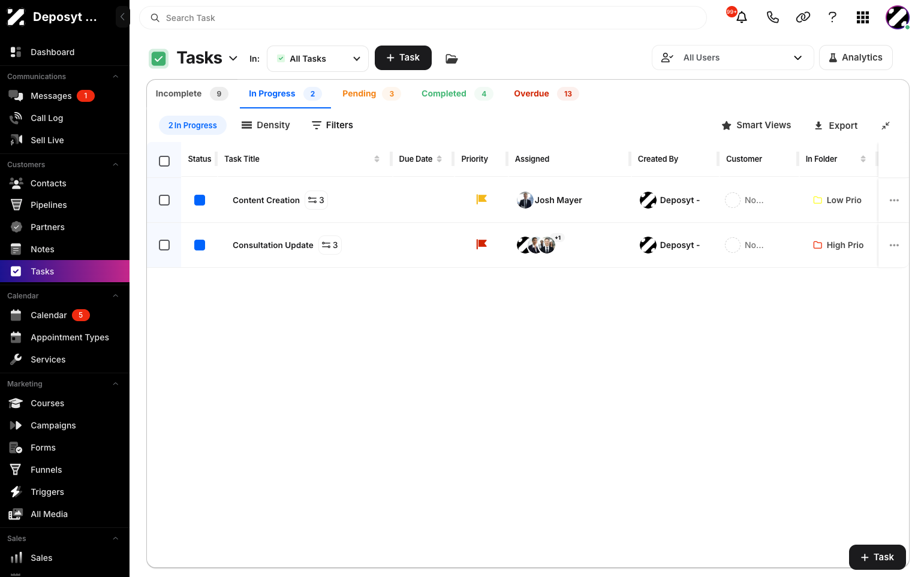Check the Content Creation row checkbox
Viewport: 924px width, 577px height.
click(x=164, y=200)
